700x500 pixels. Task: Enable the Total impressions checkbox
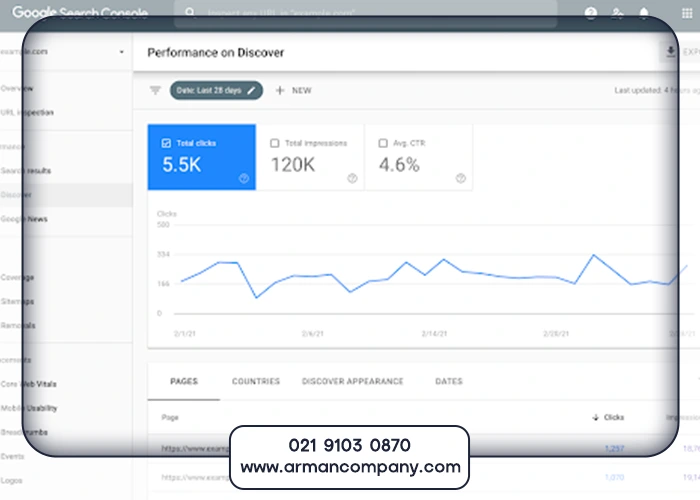(x=275, y=143)
